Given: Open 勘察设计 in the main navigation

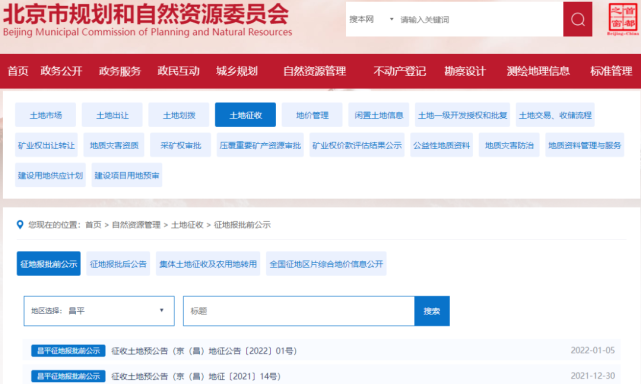Looking at the screenshot, I should pos(465,71).
